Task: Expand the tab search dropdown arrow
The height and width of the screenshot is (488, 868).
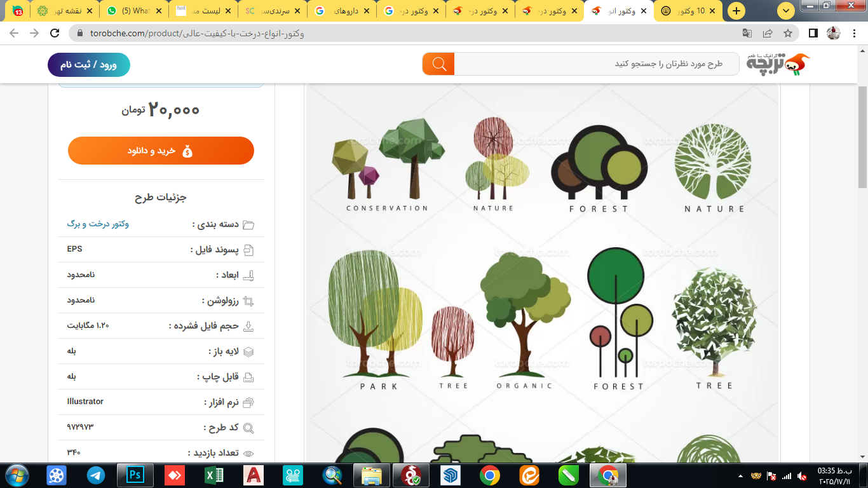Action: point(786,11)
